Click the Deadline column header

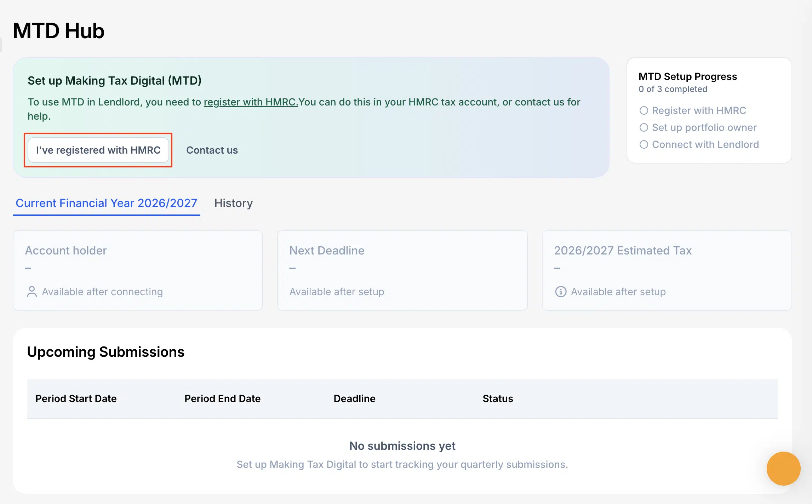(x=355, y=399)
